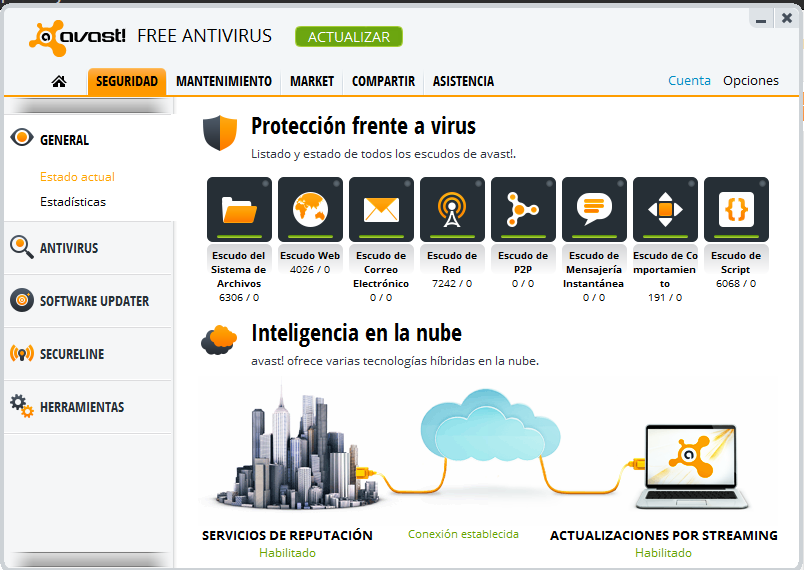
Task: Click the 4026 / 0 web shield count
Action: [x=310, y=269]
